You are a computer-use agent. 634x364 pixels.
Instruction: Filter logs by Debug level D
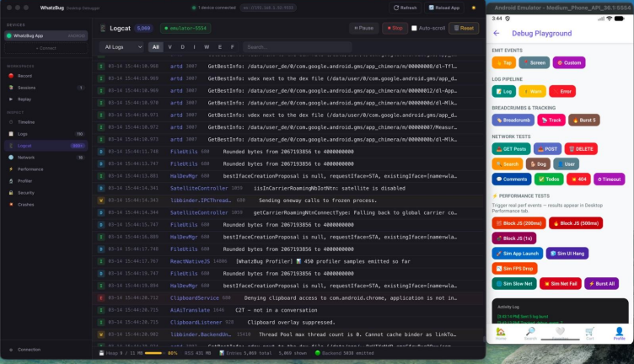click(182, 47)
